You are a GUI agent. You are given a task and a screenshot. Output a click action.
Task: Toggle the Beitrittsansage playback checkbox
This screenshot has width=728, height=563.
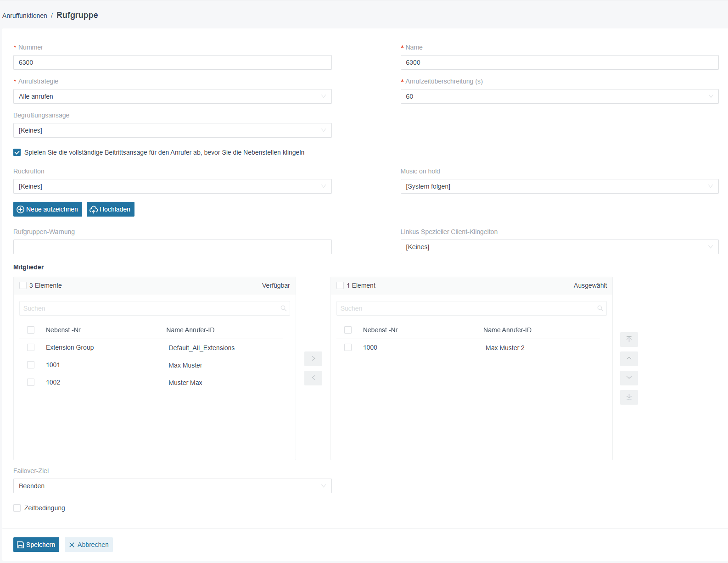[17, 152]
